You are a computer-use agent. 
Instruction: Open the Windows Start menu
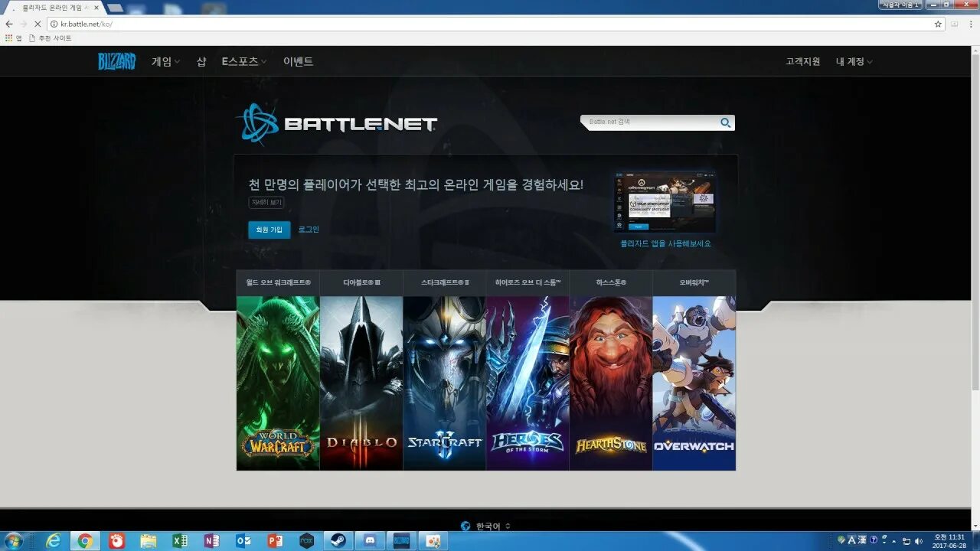click(13, 541)
